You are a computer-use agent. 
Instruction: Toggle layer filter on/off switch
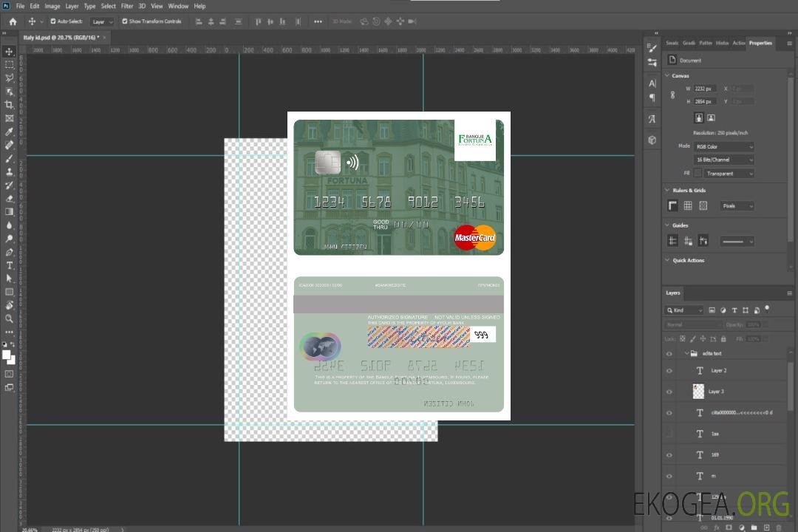767,309
